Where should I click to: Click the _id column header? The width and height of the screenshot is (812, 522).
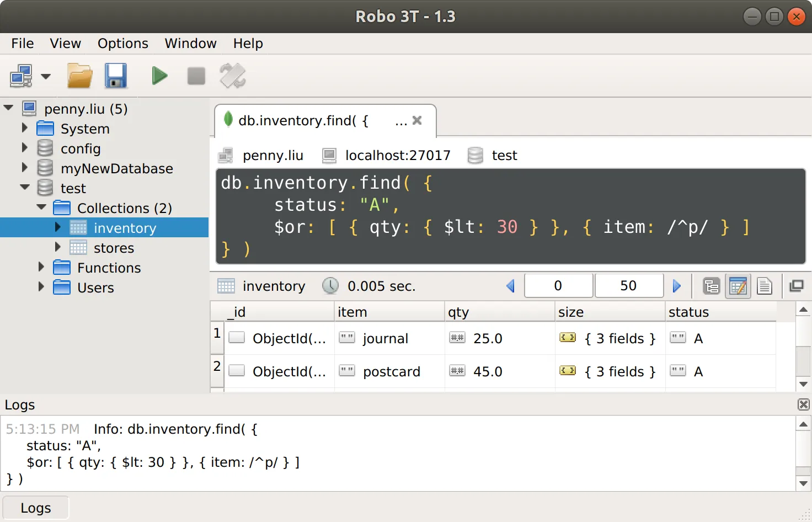[x=273, y=312]
